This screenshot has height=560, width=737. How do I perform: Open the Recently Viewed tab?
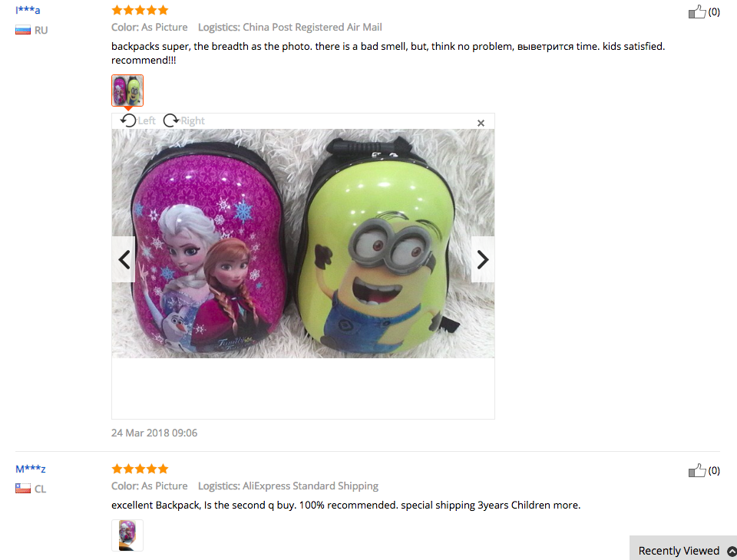679,551
